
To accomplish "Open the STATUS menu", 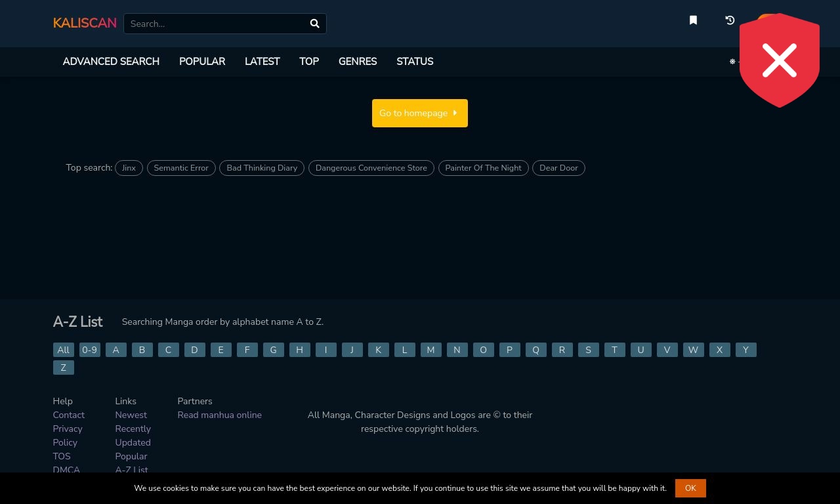I will tap(415, 62).
